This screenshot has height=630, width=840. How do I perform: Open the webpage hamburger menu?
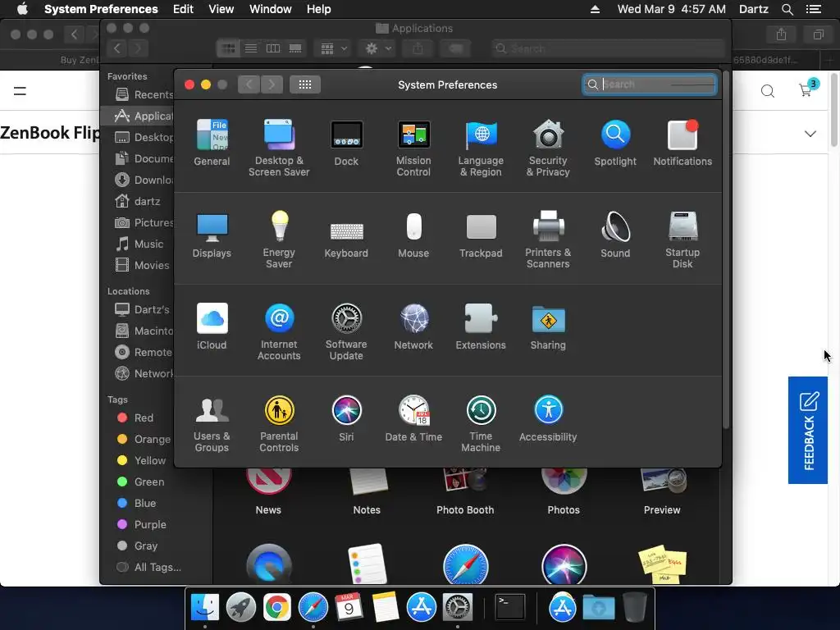[x=20, y=91]
